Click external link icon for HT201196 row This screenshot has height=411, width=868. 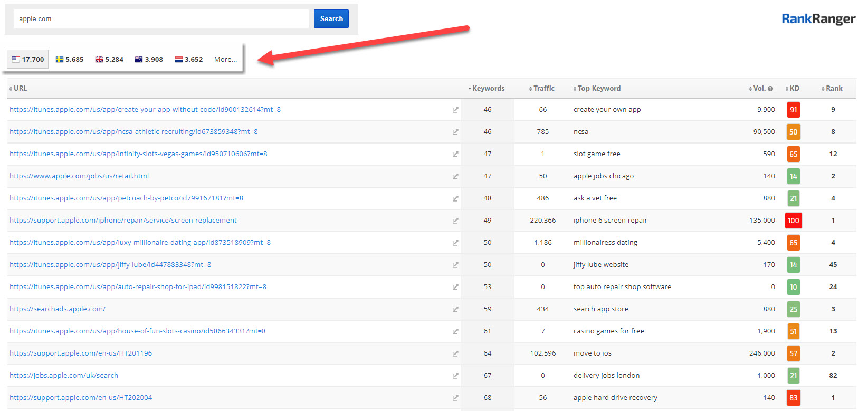point(455,353)
